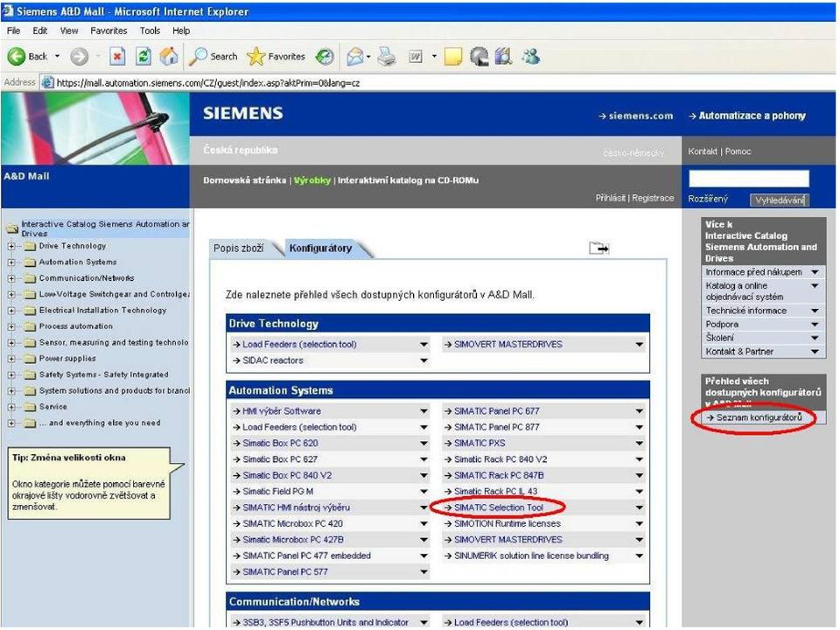Viewport: 840px width, 630px height.
Task: Click the Back arrow in IE toolbar
Action: pos(16,56)
